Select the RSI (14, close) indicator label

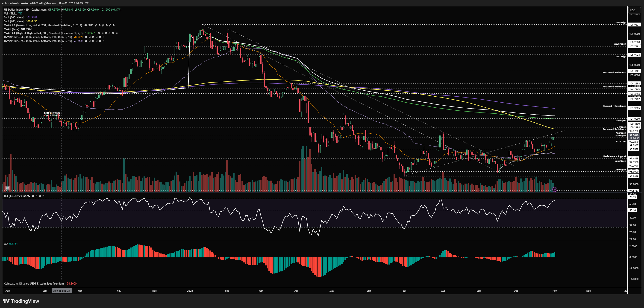click(12, 196)
